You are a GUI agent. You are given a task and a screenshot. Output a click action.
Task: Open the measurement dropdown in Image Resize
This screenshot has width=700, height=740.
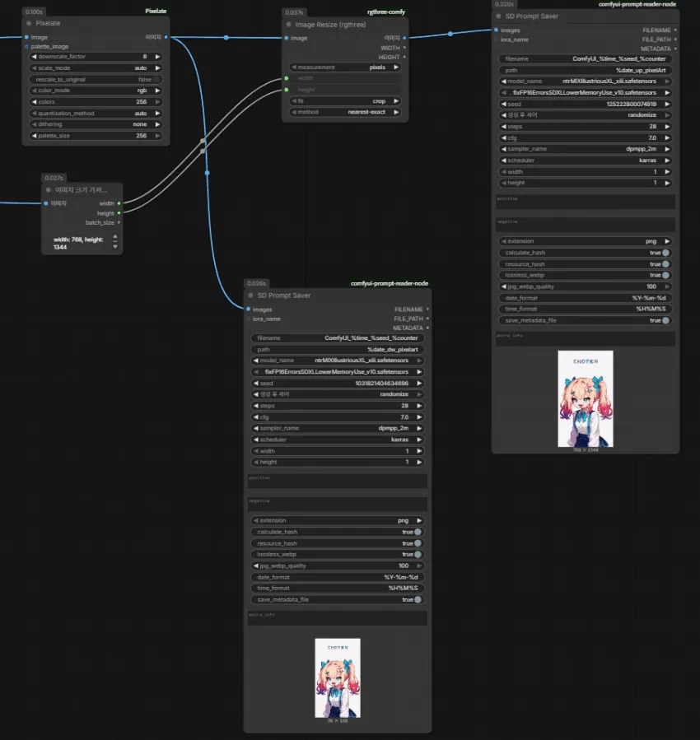click(345, 67)
